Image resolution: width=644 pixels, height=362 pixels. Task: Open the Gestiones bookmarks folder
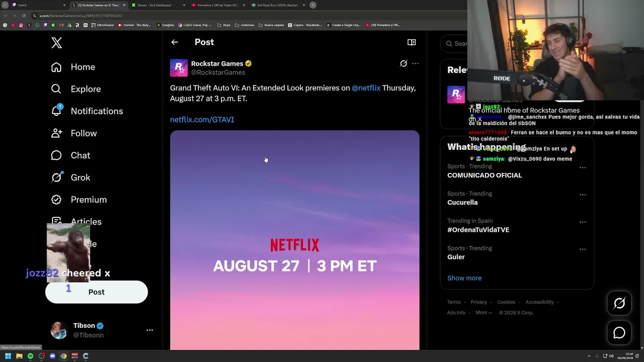pos(245,25)
